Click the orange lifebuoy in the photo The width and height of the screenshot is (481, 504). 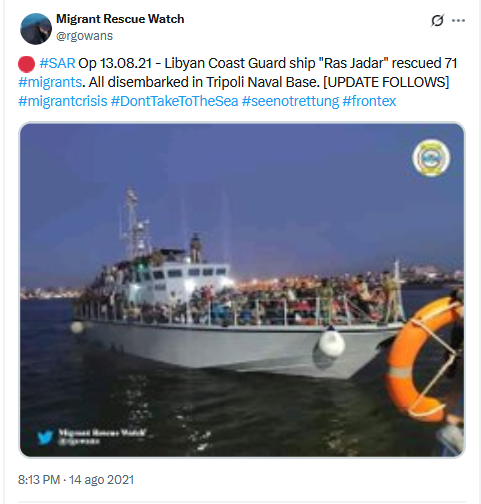coord(424,359)
